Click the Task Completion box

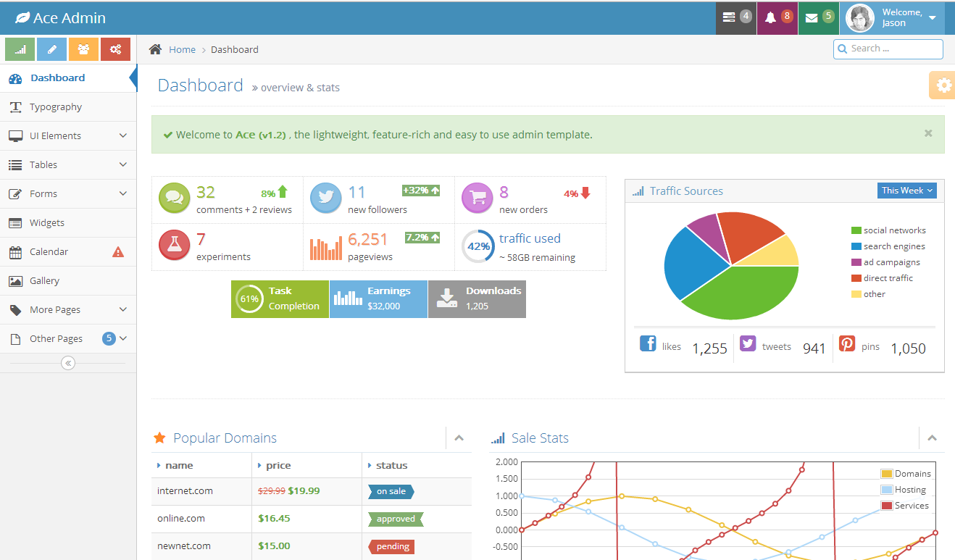[x=280, y=298]
